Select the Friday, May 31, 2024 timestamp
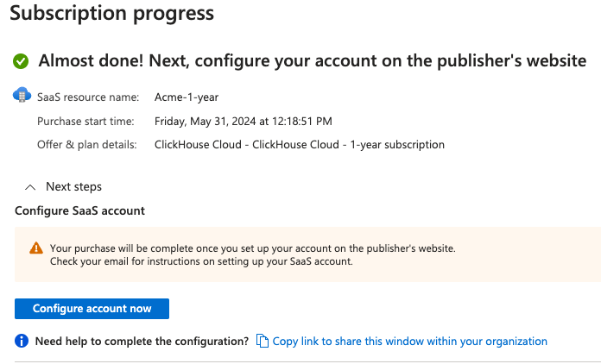The width and height of the screenshot is (601, 364). coord(243,121)
